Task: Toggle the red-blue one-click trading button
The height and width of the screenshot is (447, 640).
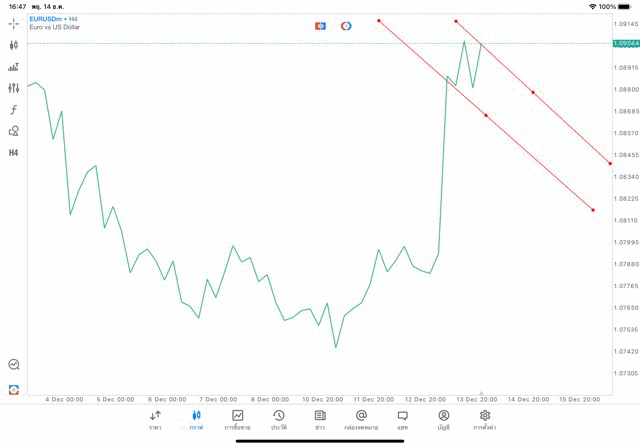Action: pos(320,26)
